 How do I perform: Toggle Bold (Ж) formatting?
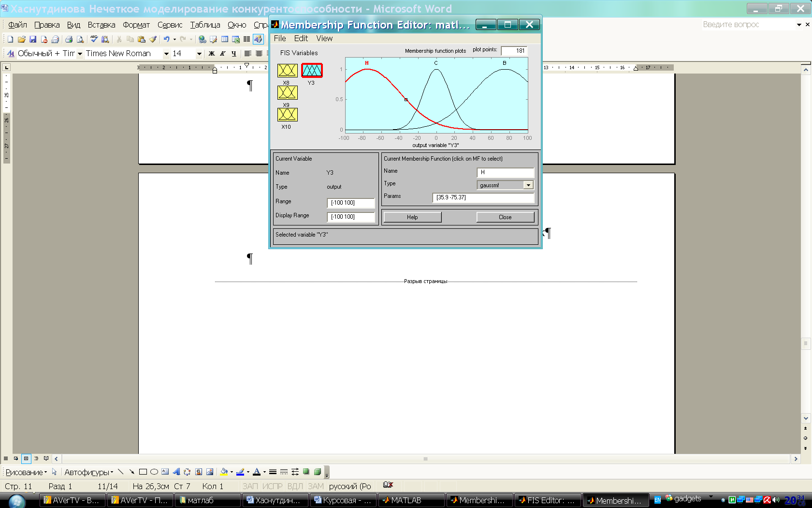(x=211, y=54)
